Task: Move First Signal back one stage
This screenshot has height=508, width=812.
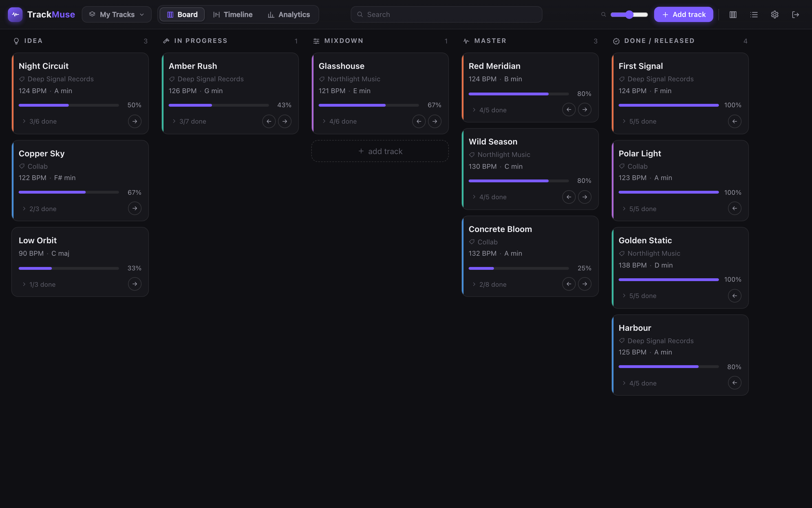Action: (734, 121)
